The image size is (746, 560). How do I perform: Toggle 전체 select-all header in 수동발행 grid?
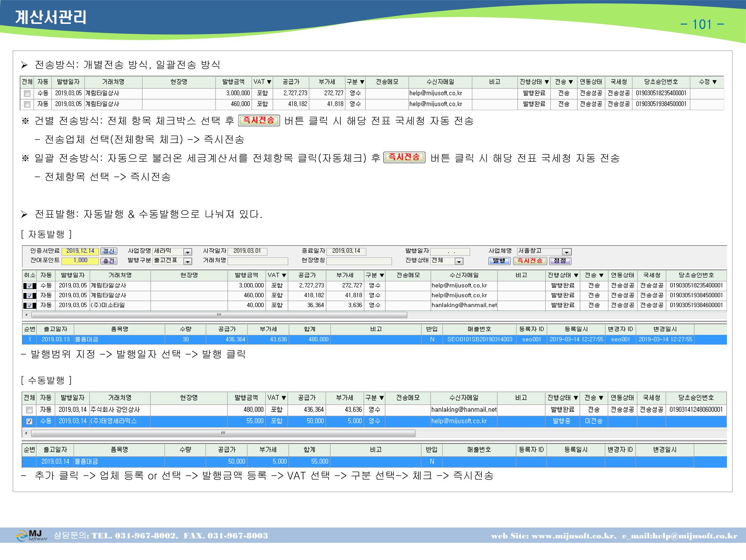coord(29,398)
